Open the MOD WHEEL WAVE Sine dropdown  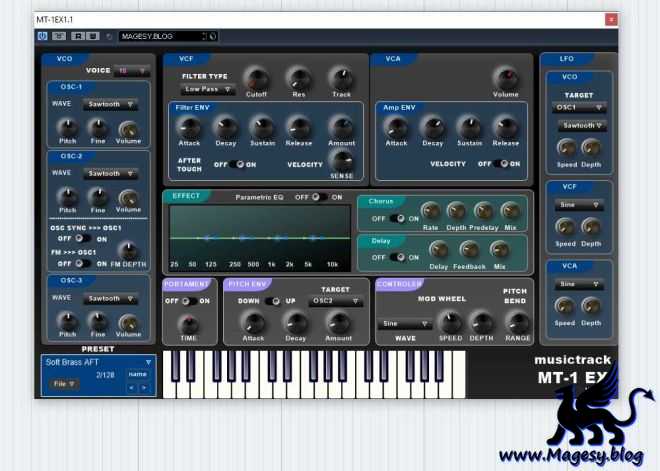pos(405,324)
